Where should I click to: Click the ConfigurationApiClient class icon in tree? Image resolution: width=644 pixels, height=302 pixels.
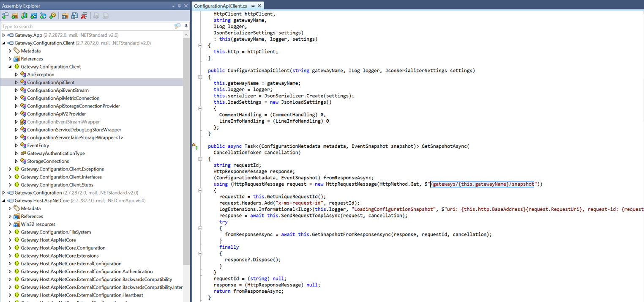point(23,82)
